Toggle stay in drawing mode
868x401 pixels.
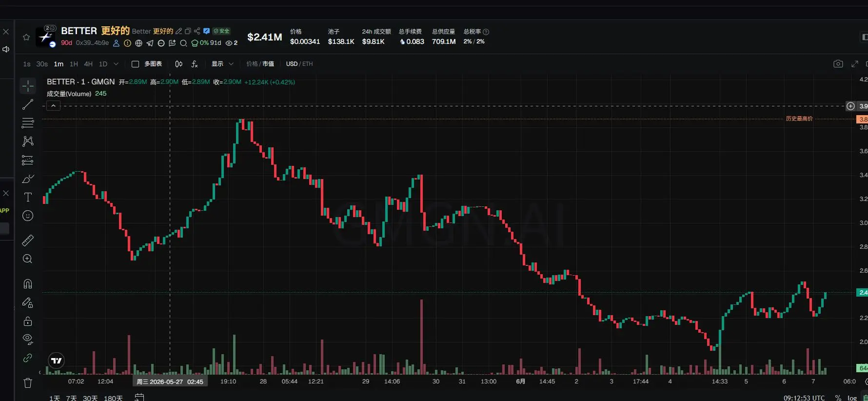point(28,303)
